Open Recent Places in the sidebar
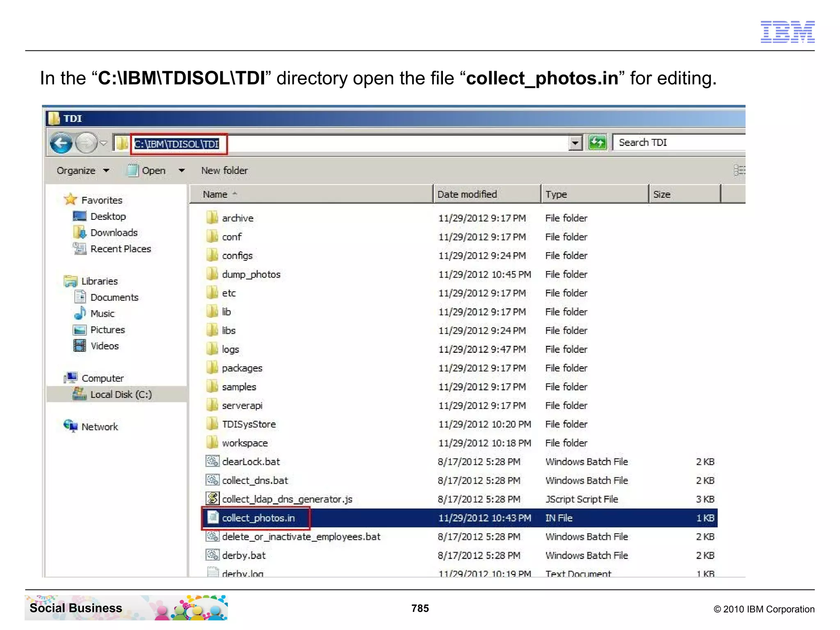 121,249
